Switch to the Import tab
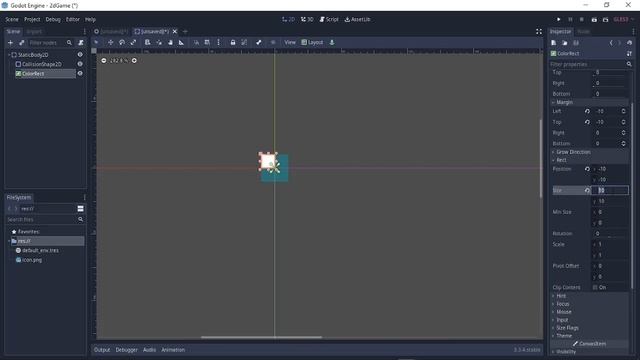The width and height of the screenshot is (640, 360). coord(34,31)
